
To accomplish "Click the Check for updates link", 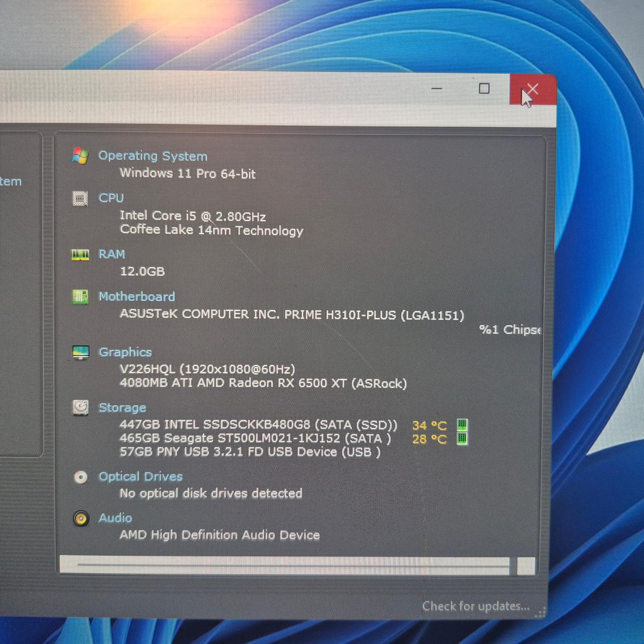I will coord(476,606).
